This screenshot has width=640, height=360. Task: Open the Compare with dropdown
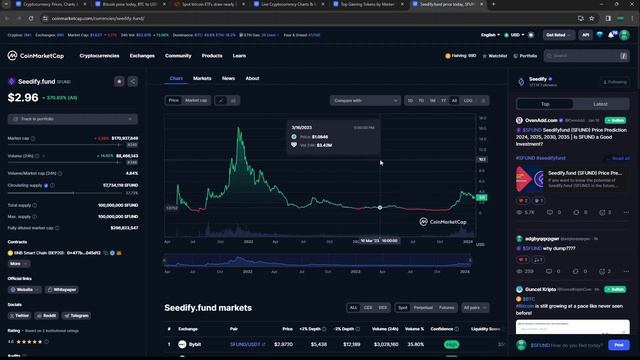point(365,100)
